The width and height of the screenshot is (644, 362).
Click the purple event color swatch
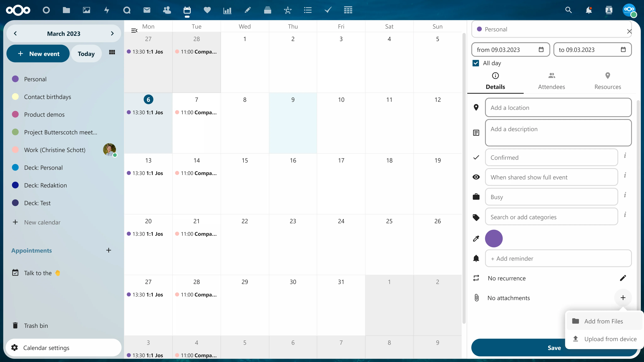pos(494,239)
